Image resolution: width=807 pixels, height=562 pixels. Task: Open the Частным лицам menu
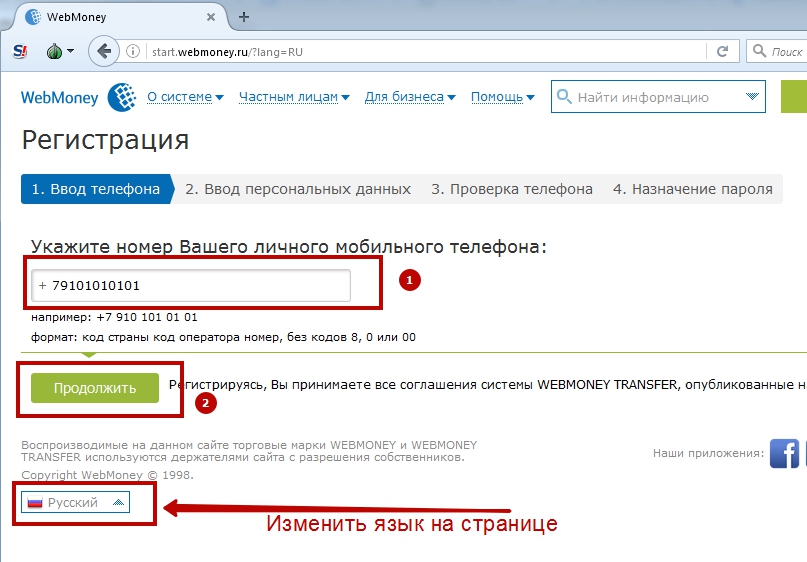tap(294, 97)
